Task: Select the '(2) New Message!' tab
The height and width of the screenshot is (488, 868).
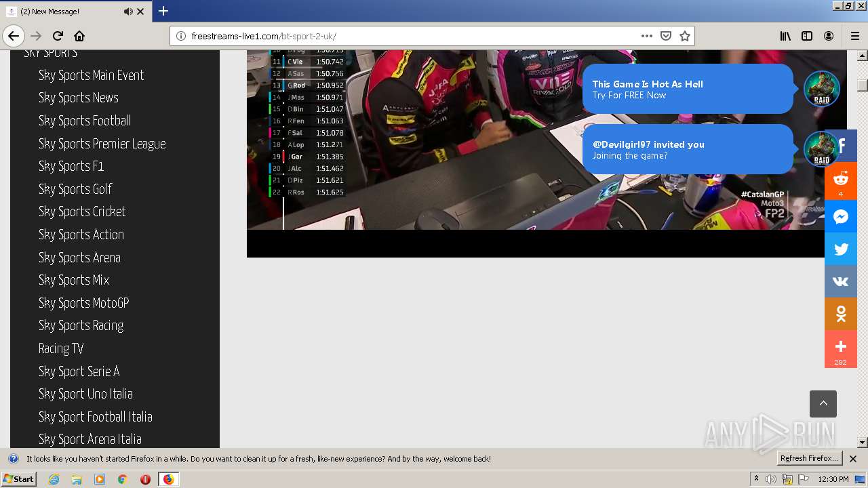Action: (x=75, y=12)
